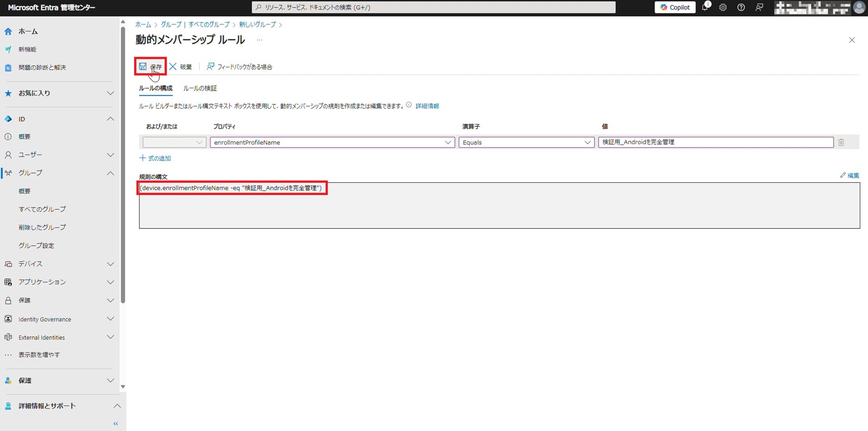The image size is (868, 431).
Task: Switch to the ルールの検証 tab
Action: click(200, 88)
